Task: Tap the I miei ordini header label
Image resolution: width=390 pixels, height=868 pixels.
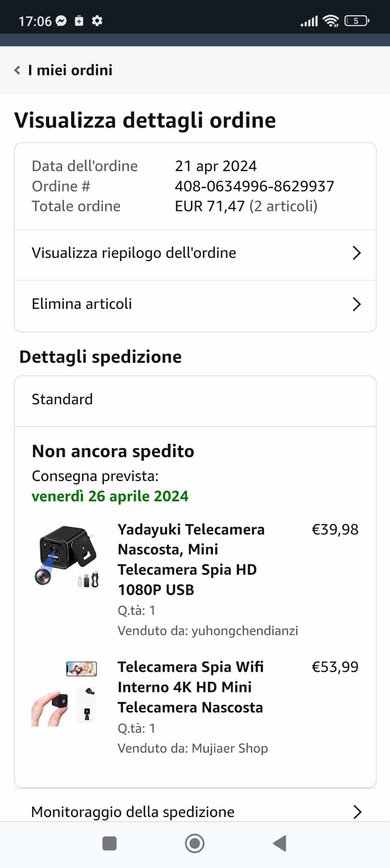Action: [x=70, y=70]
